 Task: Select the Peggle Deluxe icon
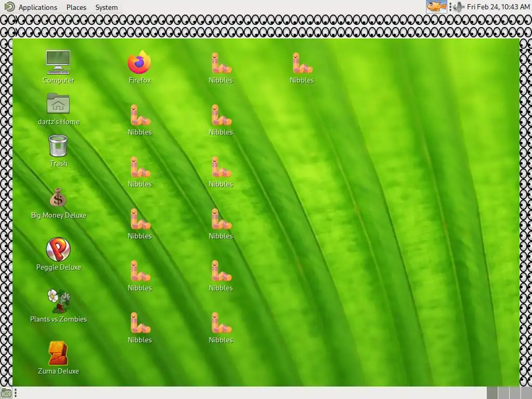58,255
